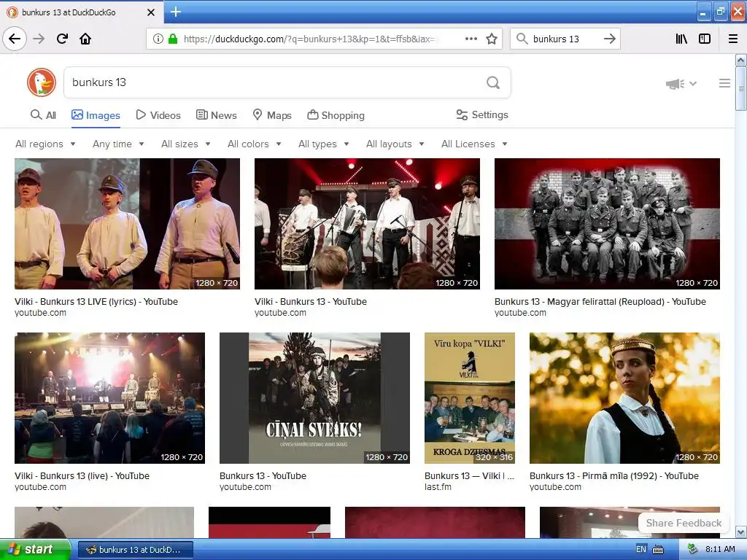The height and width of the screenshot is (560, 747).
Task: Bookmark this page with the star icon
Action: 492,39
